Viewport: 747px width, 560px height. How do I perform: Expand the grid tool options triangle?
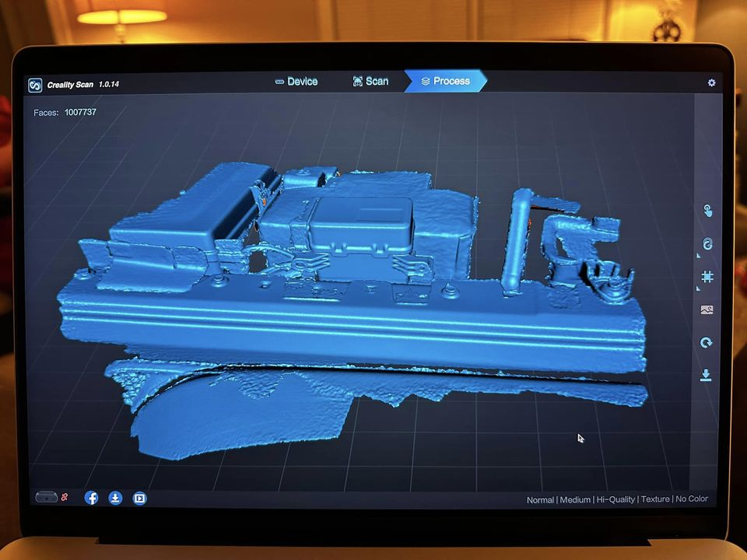coord(699,289)
